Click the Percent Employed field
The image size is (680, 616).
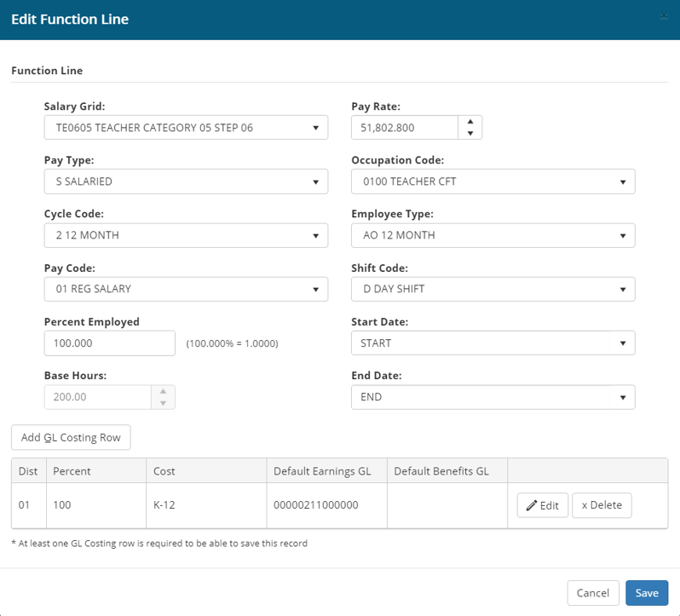[109, 343]
